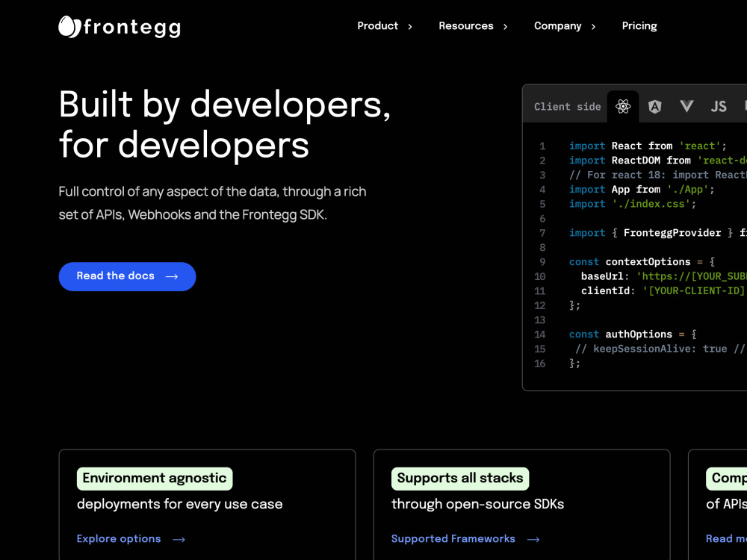
Task: Click arrow next to Supported Frameworks
Action: coord(533,540)
